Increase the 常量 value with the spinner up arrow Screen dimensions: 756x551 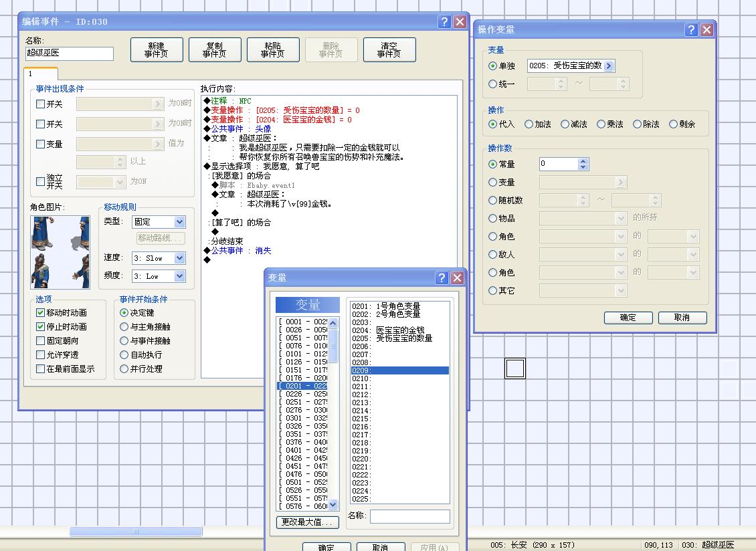[x=583, y=162]
